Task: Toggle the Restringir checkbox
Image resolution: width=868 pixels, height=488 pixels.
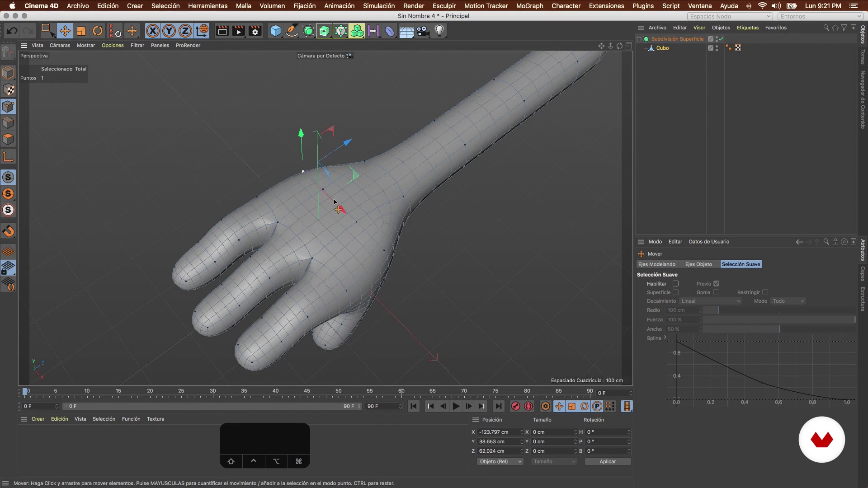Action: [765, 292]
